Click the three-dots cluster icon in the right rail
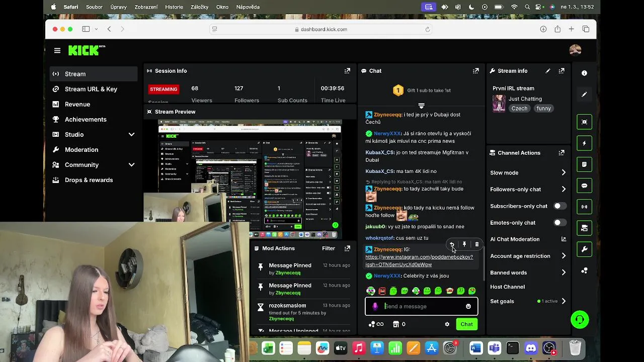 coord(584,270)
